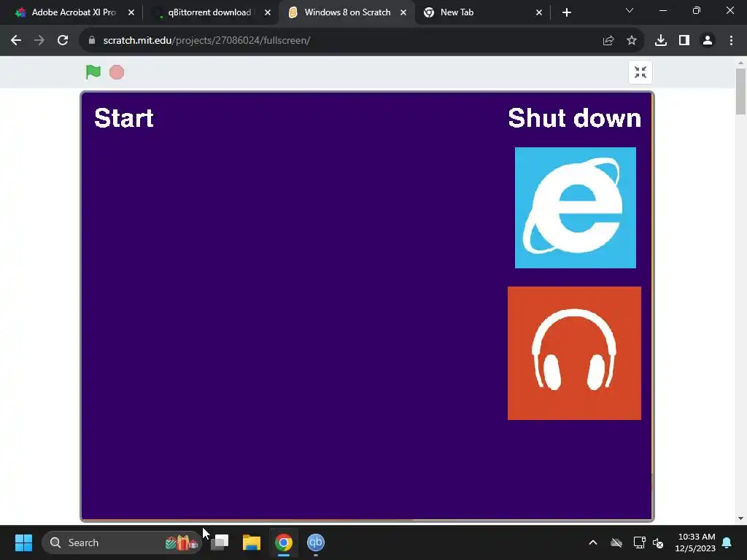Click the OneDrive cloud tray icon
This screenshot has height=560, width=747.
point(616,542)
